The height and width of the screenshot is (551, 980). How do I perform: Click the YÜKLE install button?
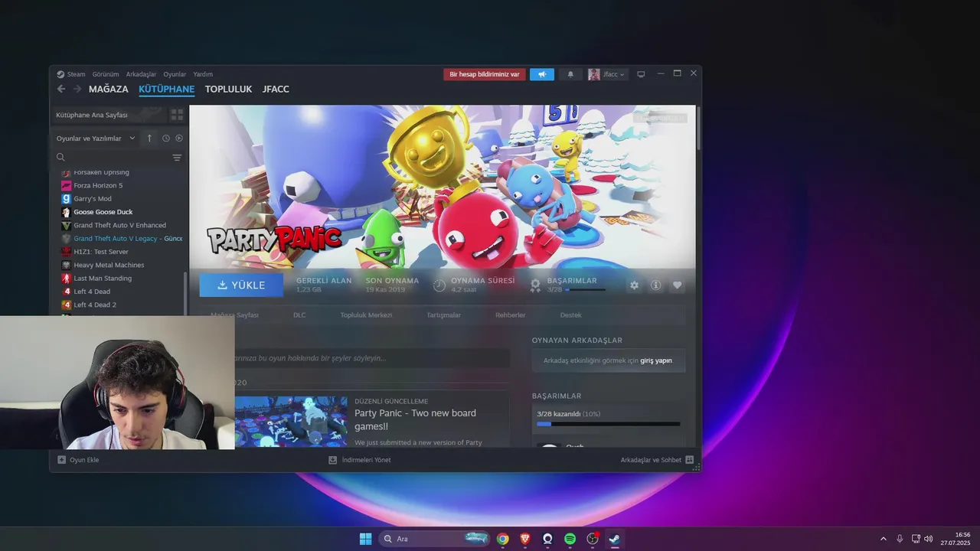(241, 285)
